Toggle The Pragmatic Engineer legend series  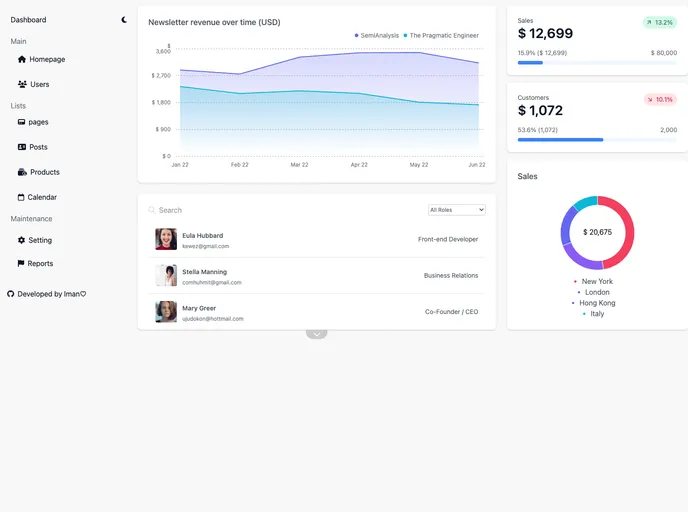tap(441, 35)
